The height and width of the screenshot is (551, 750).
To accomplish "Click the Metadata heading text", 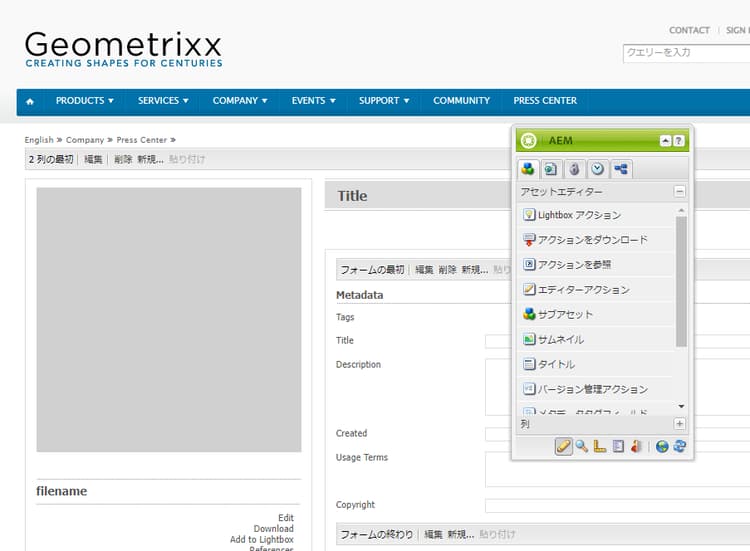I will pos(360,295).
